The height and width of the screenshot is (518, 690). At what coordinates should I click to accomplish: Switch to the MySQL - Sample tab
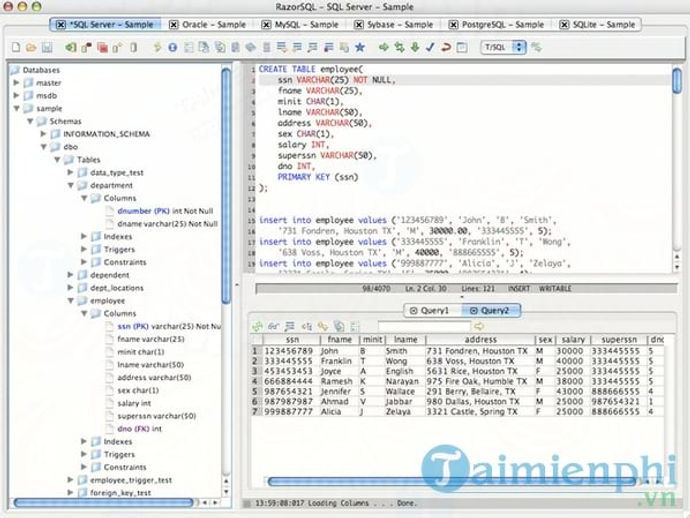pyautogui.click(x=306, y=25)
